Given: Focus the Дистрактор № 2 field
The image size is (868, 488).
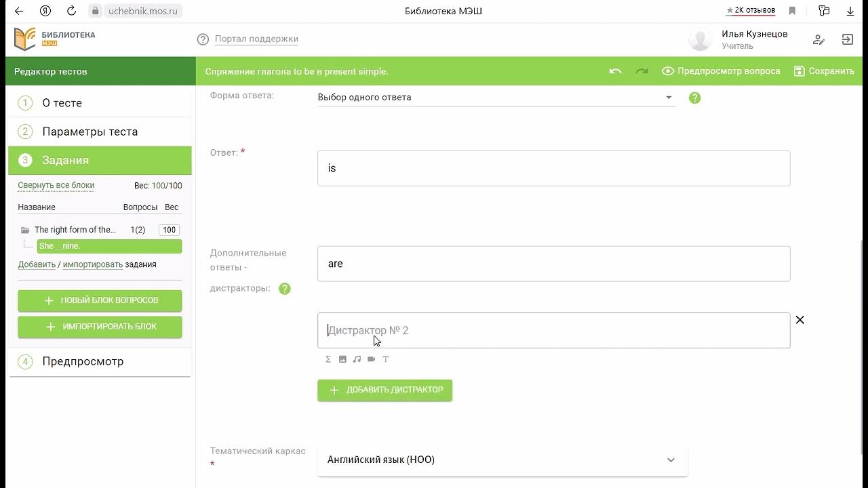Looking at the screenshot, I should pos(553,331).
